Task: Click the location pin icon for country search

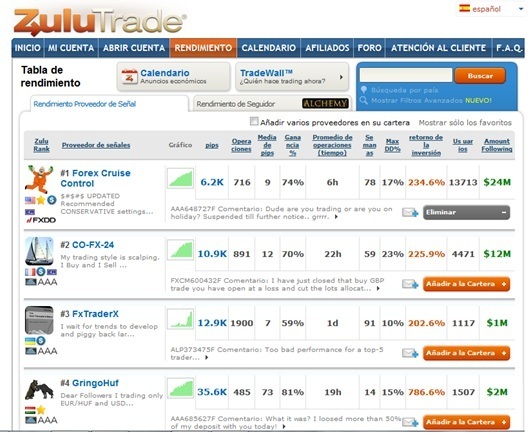Action: [364, 90]
